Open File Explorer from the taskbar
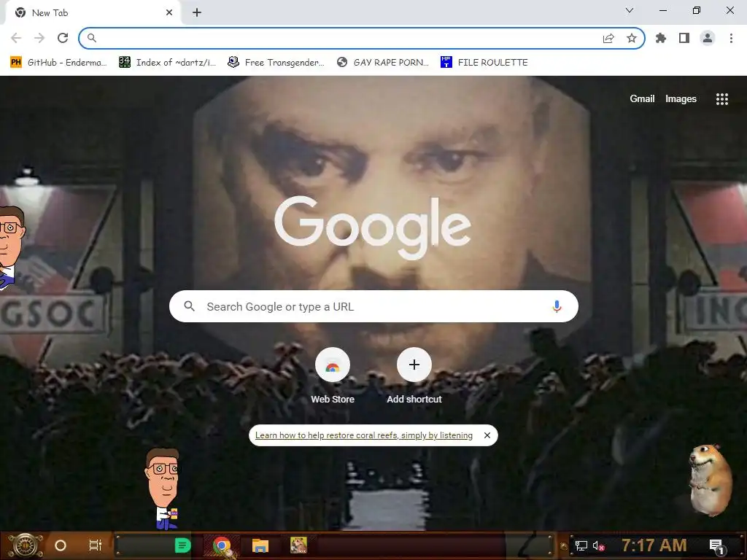 click(x=260, y=545)
